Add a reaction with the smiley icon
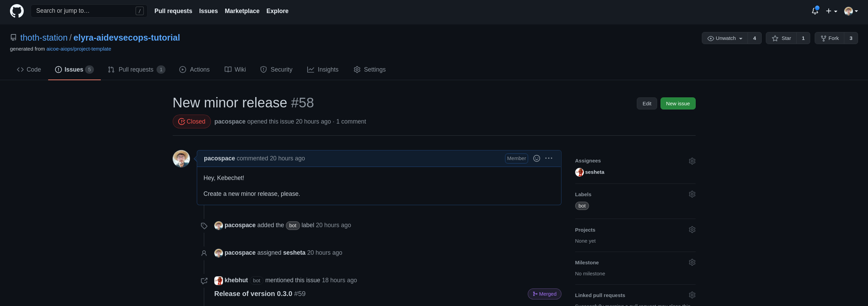The height and width of the screenshot is (306, 868). point(536,158)
